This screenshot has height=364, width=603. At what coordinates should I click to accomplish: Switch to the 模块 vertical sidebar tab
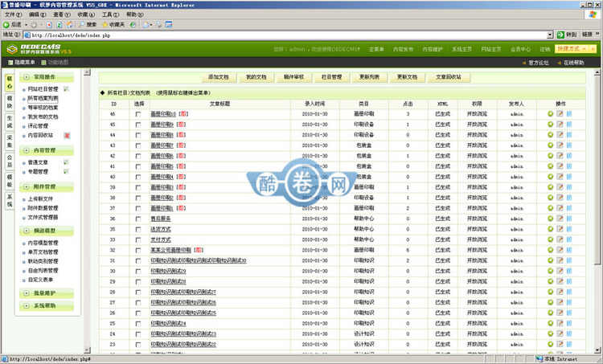coord(10,102)
